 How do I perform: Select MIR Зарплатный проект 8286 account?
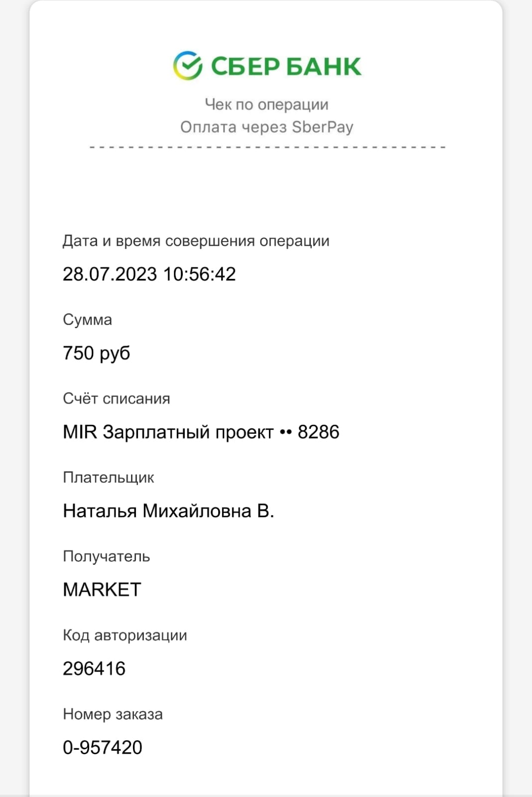[x=201, y=432]
